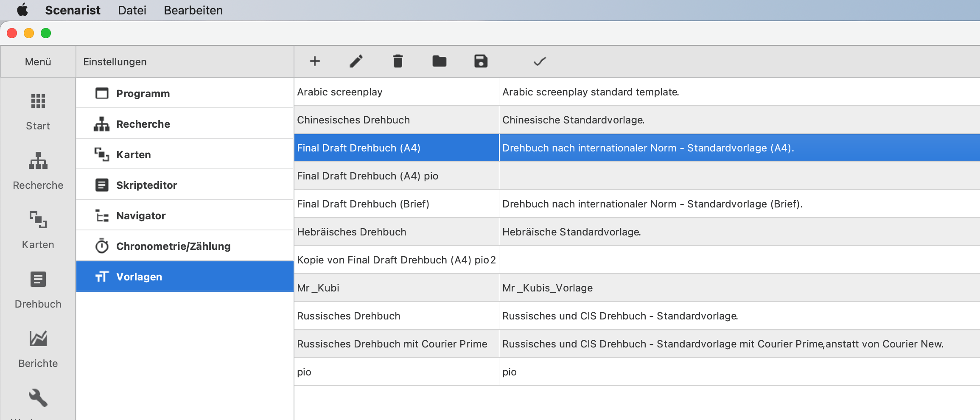Click 'Hebräische Standardvorlage.' description

coord(571,232)
